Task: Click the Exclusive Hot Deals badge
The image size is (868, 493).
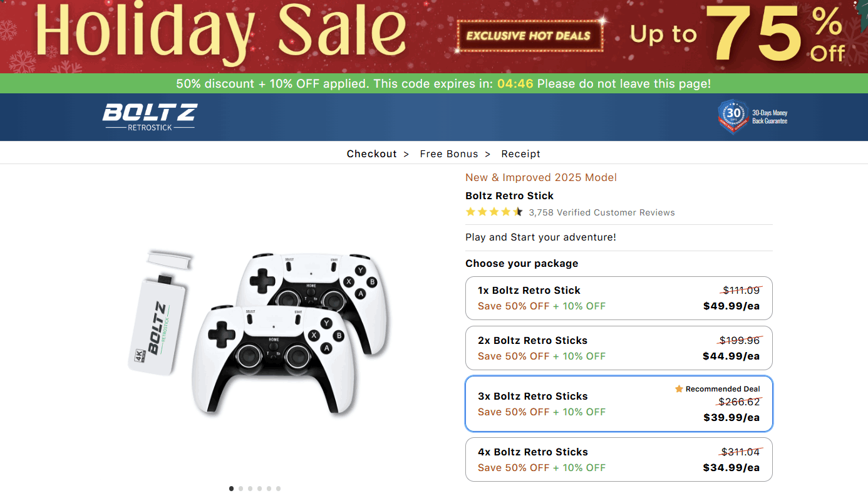Action: click(x=529, y=36)
